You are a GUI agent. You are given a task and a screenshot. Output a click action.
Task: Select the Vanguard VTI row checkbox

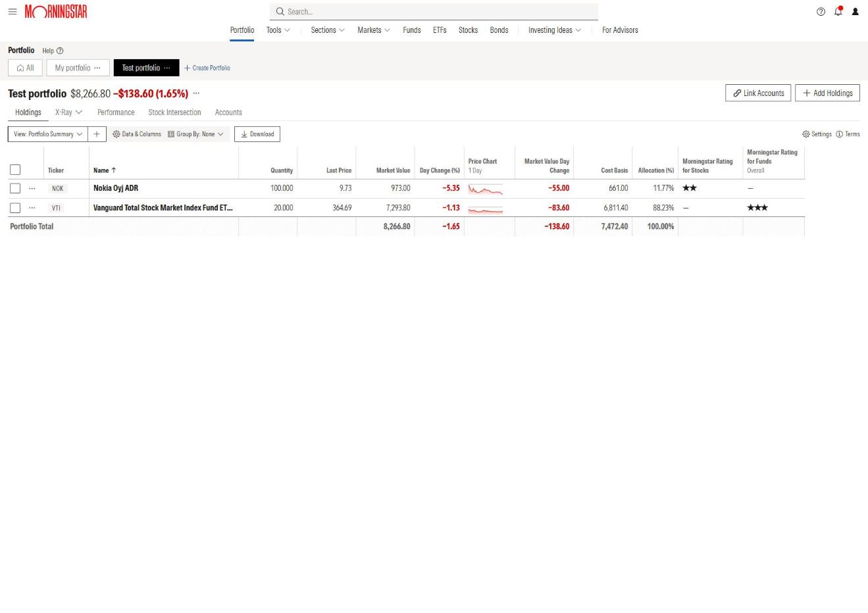tap(15, 208)
